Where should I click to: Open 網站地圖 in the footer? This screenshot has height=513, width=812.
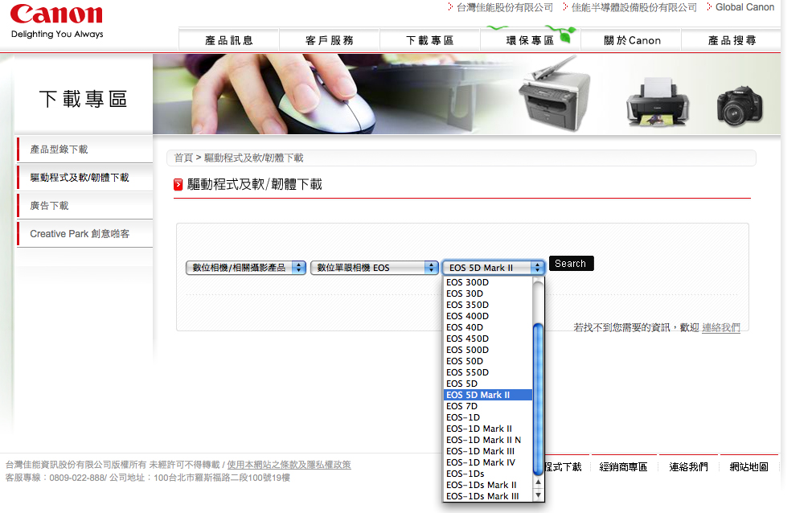coord(748,467)
